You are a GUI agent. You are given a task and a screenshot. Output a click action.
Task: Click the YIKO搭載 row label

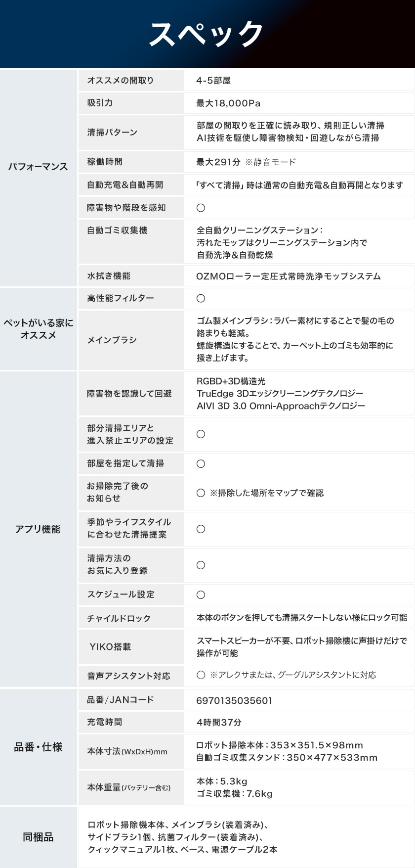coord(110,647)
